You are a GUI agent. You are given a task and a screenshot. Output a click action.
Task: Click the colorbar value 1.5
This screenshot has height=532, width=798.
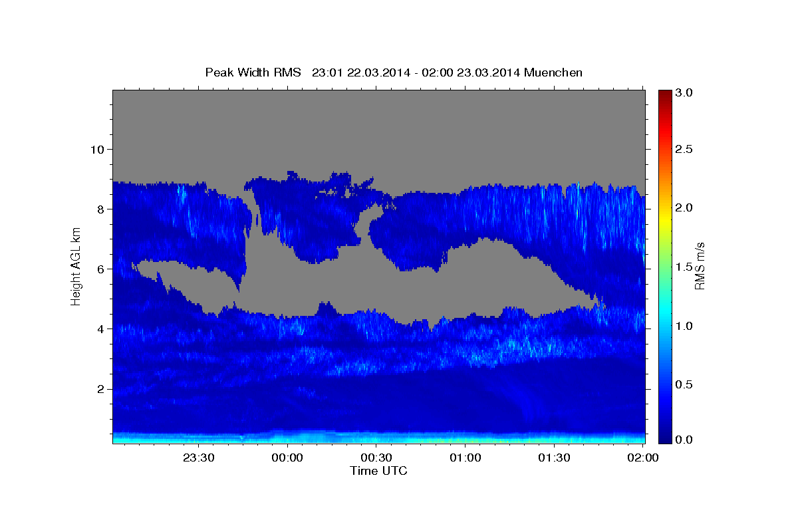click(686, 267)
